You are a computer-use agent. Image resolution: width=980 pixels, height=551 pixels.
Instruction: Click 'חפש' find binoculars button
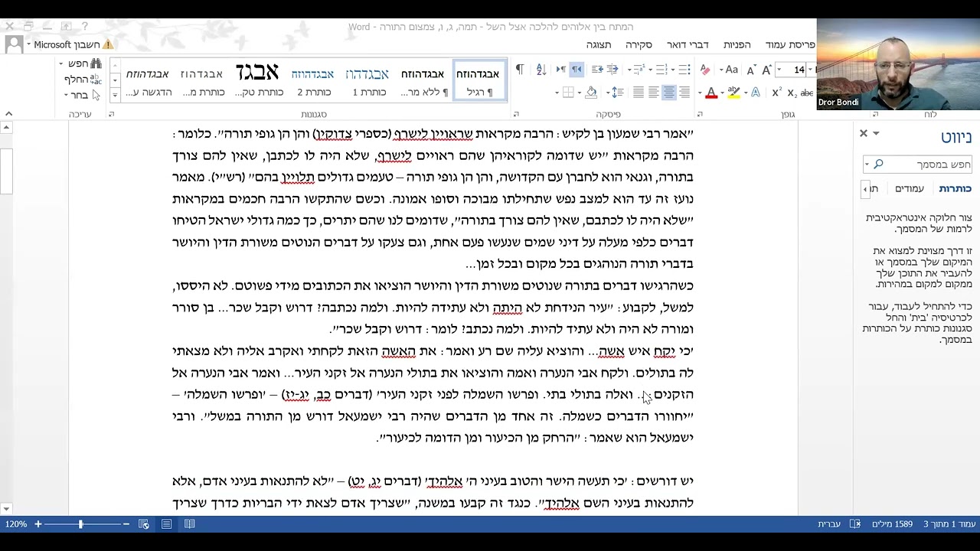[x=84, y=64]
